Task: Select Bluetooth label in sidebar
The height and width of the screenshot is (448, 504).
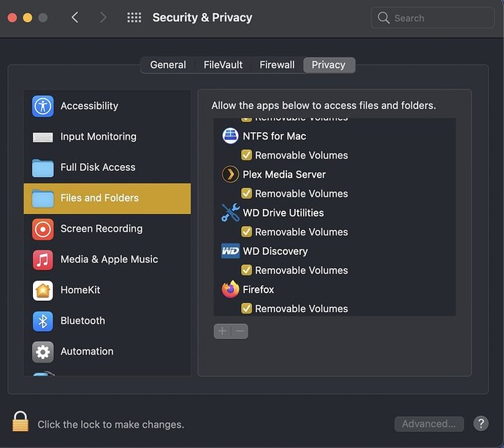Action: pyautogui.click(x=83, y=321)
